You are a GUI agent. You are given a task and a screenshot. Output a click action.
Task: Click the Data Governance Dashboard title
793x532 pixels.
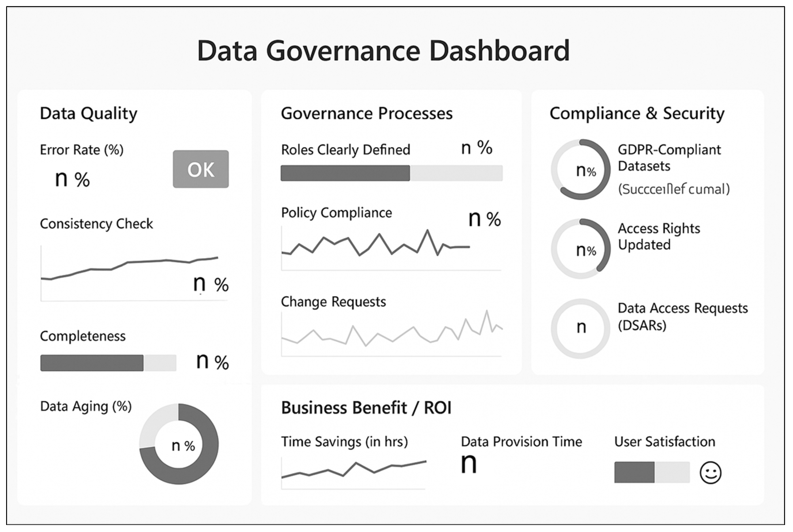point(383,50)
